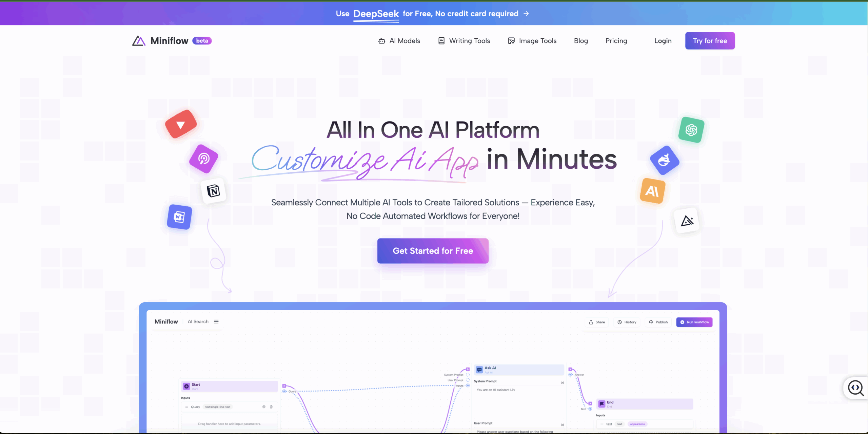This screenshot has height=434, width=868.
Task: Click the Try for free button
Action: [x=710, y=41]
